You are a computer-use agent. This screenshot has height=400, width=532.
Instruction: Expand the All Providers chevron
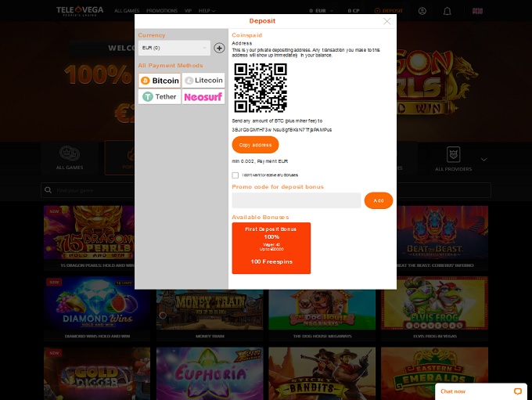[483, 159]
